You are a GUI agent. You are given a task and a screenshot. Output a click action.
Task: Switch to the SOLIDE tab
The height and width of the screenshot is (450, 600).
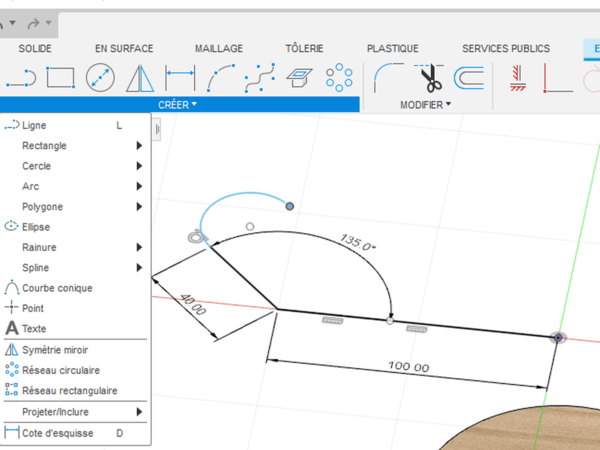[35, 48]
